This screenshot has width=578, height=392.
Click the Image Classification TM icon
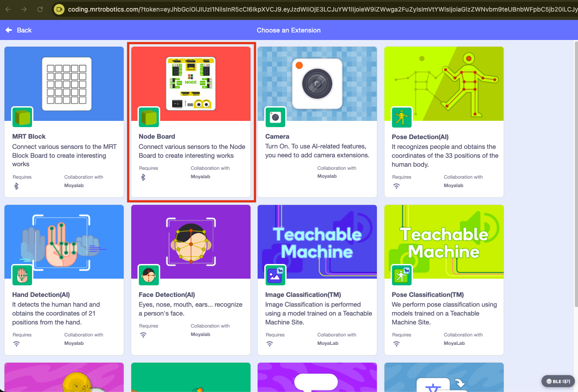pos(275,276)
